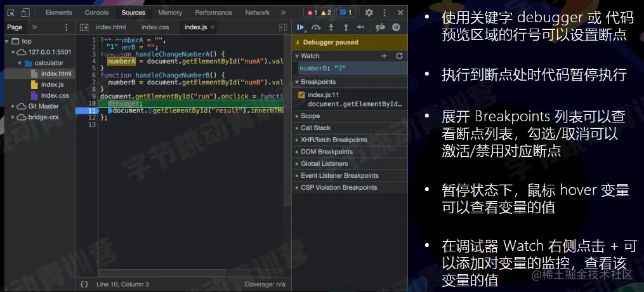
Task: Switch to the index.css editor tab
Action: [x=155, y=27]
